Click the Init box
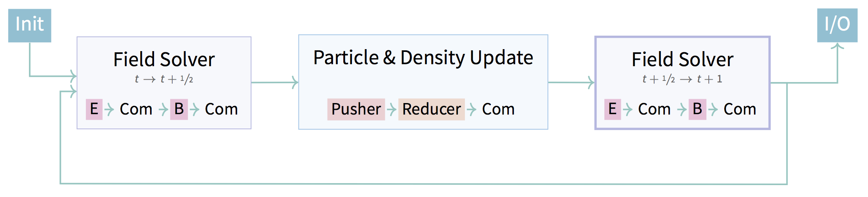Viewport: 868px width, 197px height. point(30,25)
